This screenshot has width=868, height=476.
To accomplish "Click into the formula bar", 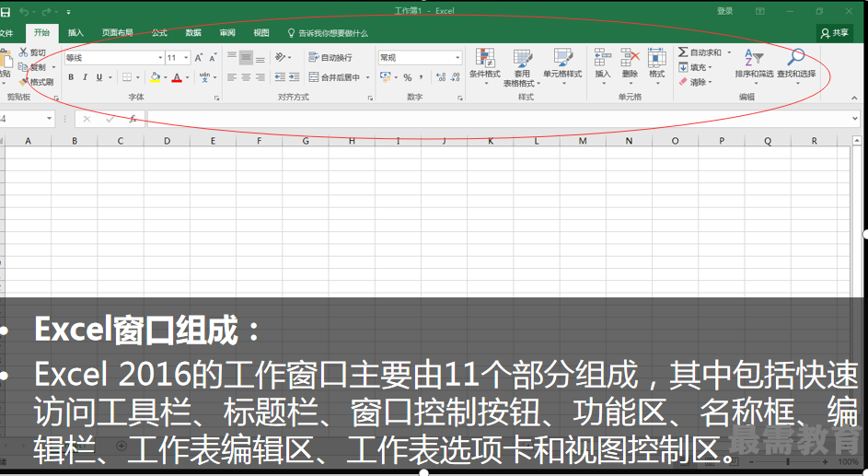I will coord(499,119).
